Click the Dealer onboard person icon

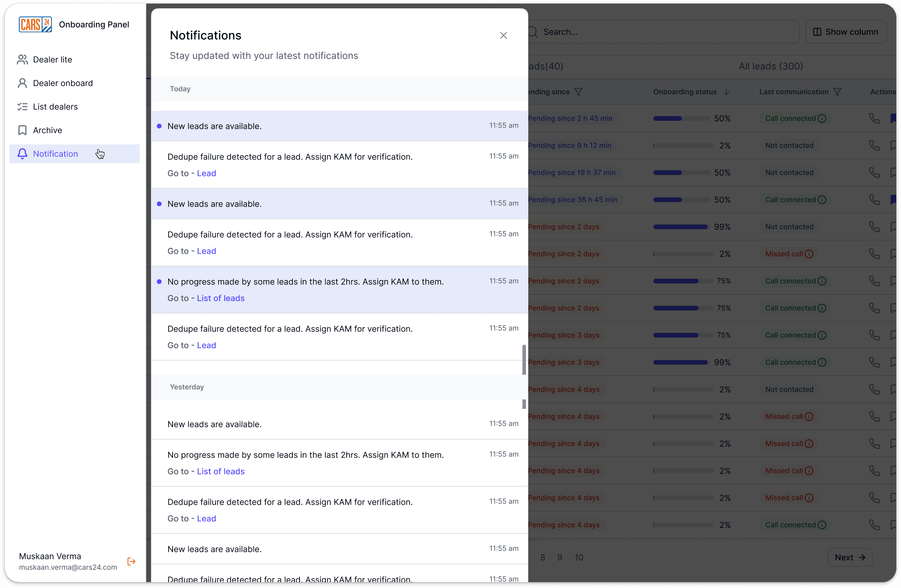22,83
